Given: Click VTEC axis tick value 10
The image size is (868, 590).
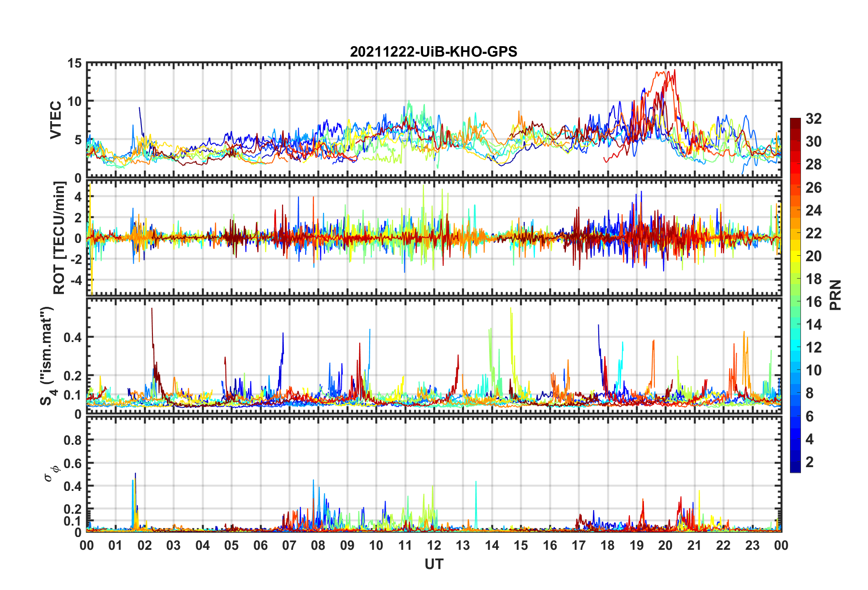Looking at the screenshot, I should click(x=74, y=101).
